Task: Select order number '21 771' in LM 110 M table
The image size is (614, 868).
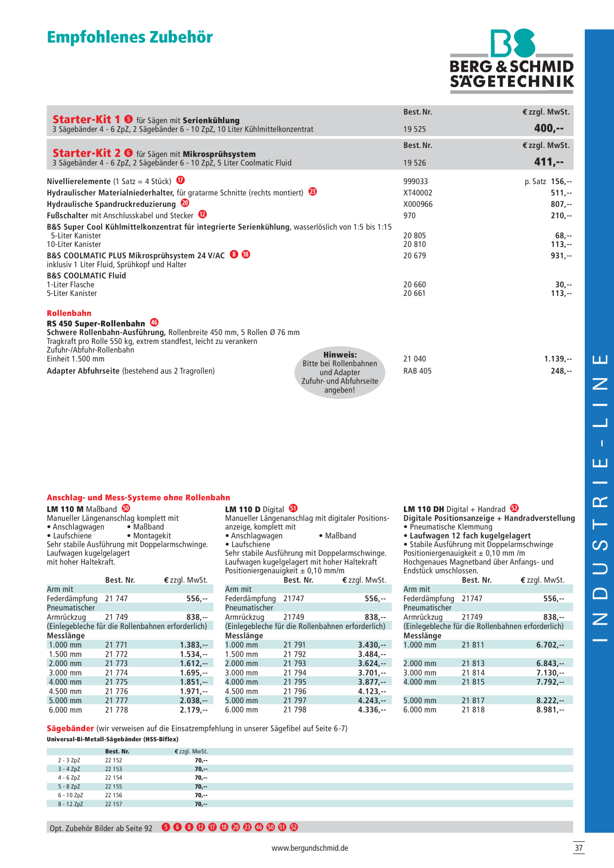Action: tap(116, 645)
